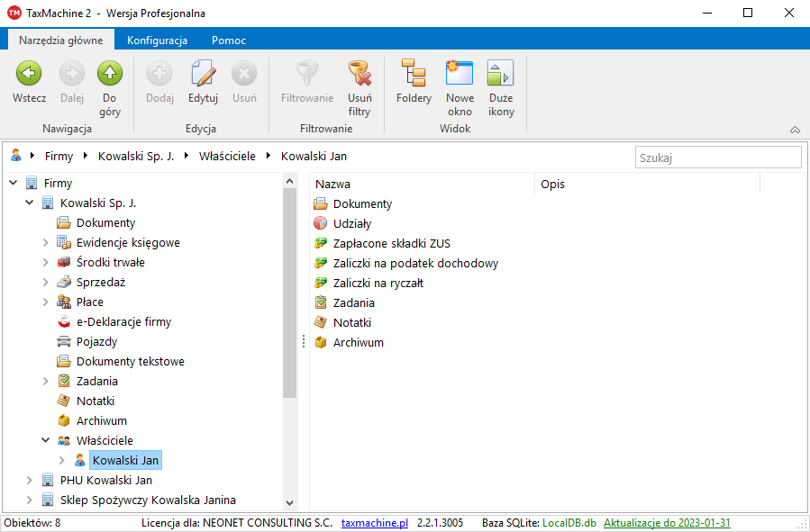Open the Udziały item in the list
Image resolution: width=810 pixels, height=532 pixels.
(x=351, y=224)
